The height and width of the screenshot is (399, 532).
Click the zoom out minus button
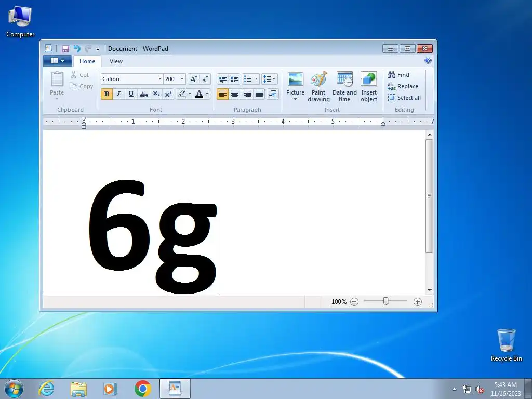coord(354,302)
